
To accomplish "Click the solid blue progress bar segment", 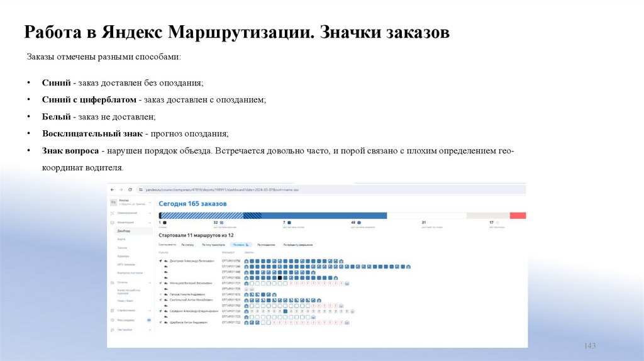I will [x=324, y=216].
